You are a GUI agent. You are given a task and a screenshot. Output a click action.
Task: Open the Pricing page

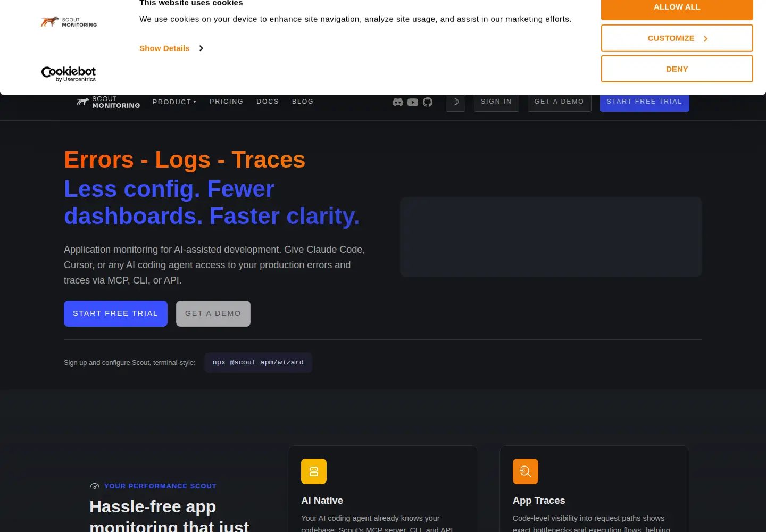pos(226,102)
